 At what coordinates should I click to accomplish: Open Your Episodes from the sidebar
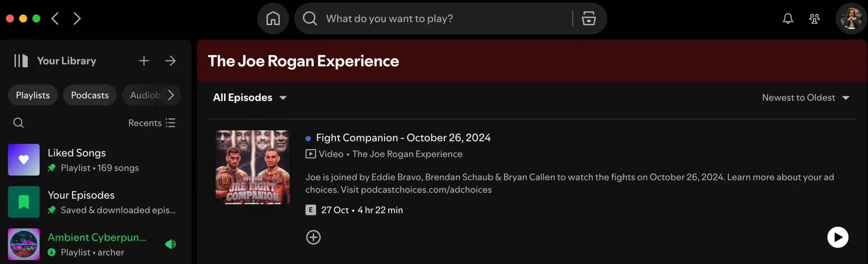point(81,195)
